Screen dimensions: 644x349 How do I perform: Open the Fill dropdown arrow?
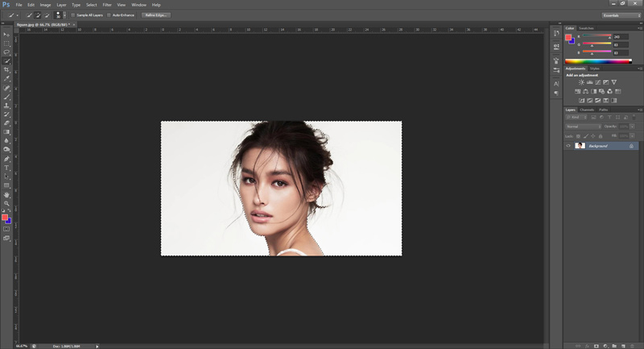click(633, 136)
